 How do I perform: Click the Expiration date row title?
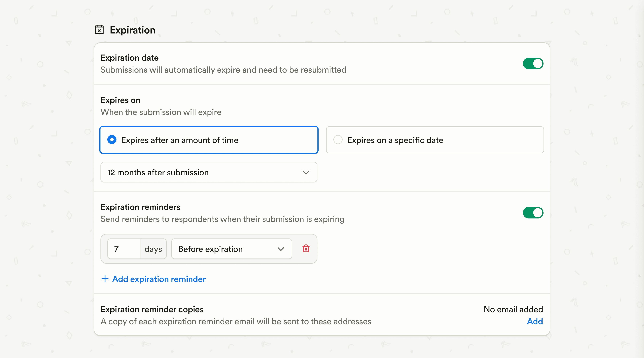[129, 58]
